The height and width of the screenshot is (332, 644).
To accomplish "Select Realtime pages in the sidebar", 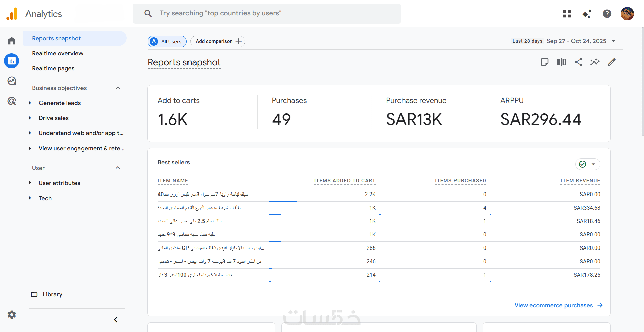I will 53,68.
